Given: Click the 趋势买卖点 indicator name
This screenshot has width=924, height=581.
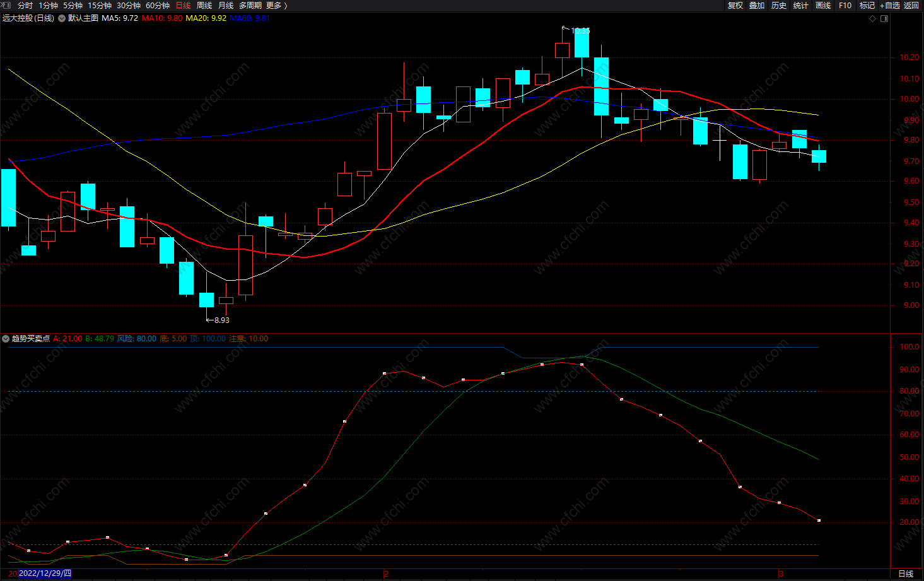Looking at the screenshot, I should coord(31,339).
